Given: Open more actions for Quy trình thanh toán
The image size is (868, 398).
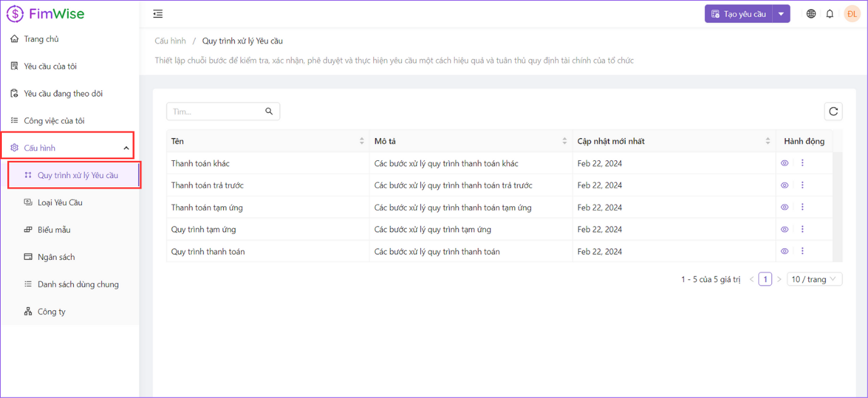Looking at the screenshot, I should (802, 251).
